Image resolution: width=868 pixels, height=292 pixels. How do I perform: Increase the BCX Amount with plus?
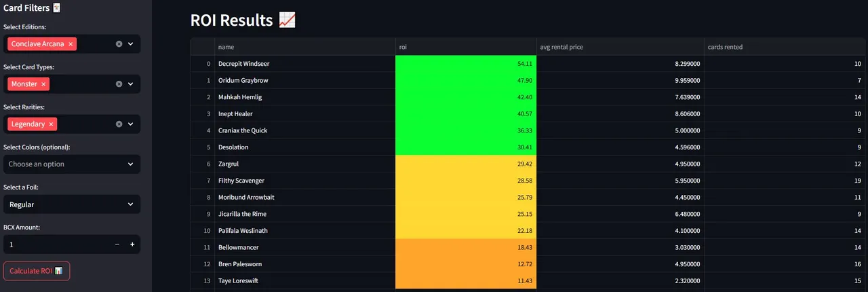point(132,244)
